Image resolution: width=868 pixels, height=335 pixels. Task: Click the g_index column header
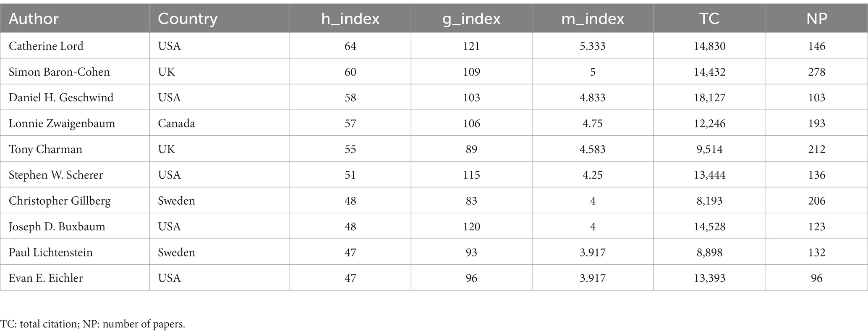point(471,18)
